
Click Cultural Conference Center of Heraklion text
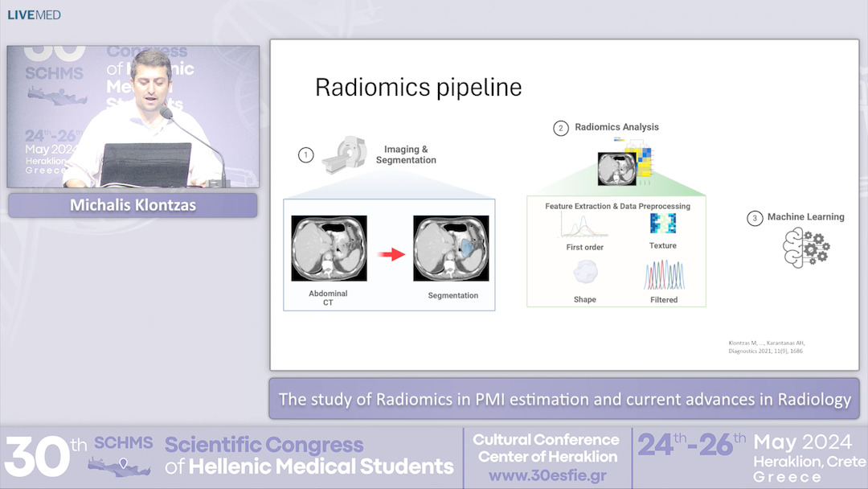pyautogui.click(x=547, y=448)
